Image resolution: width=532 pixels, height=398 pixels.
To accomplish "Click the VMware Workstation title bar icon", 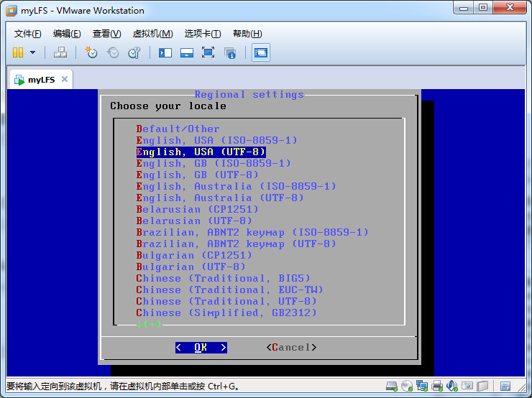I will pos(12,11).
